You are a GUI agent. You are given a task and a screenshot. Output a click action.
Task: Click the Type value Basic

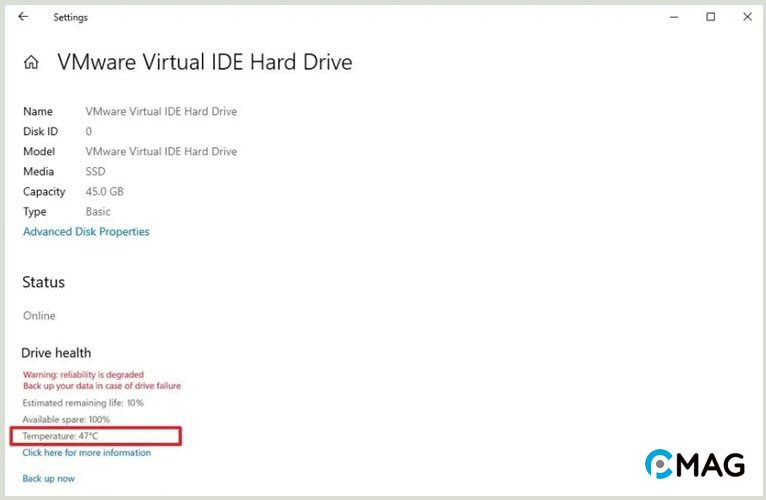point(98,212)
